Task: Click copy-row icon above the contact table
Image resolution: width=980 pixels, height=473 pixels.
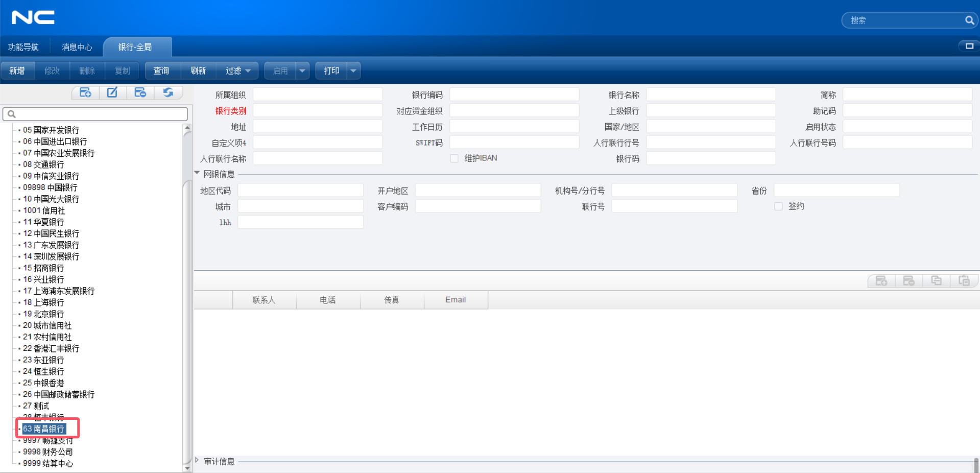Action: 936,281
